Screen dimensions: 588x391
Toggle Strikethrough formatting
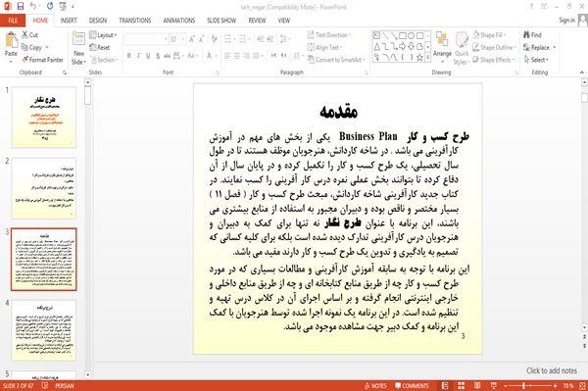(168, 56)
